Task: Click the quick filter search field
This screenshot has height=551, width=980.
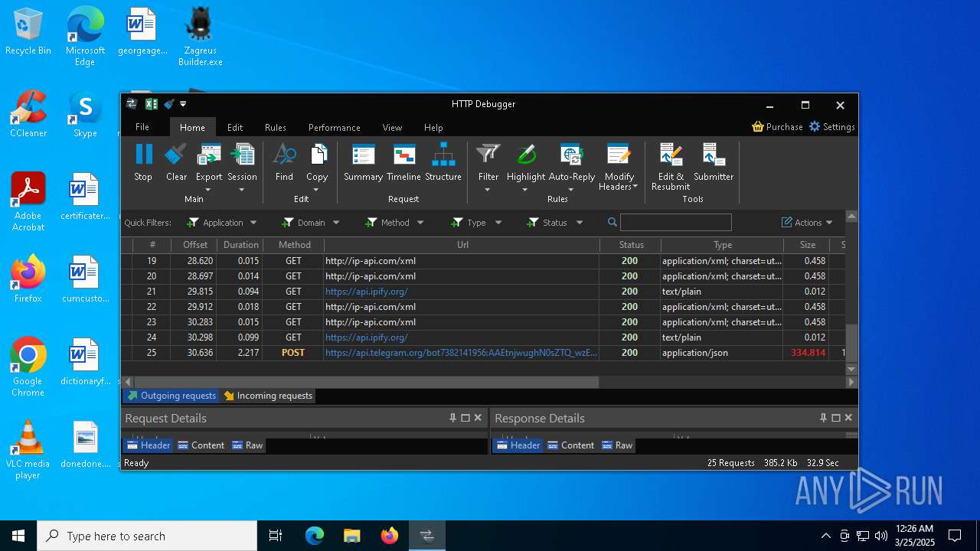Action: [675, 223]
